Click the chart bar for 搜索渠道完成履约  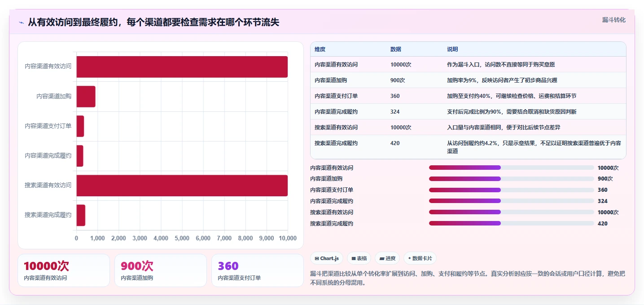point(81,215)
